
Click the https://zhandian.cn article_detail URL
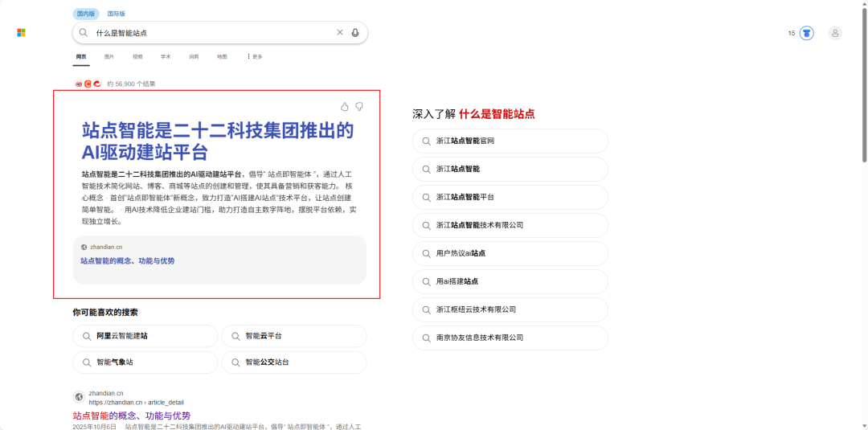pos(136,403)
